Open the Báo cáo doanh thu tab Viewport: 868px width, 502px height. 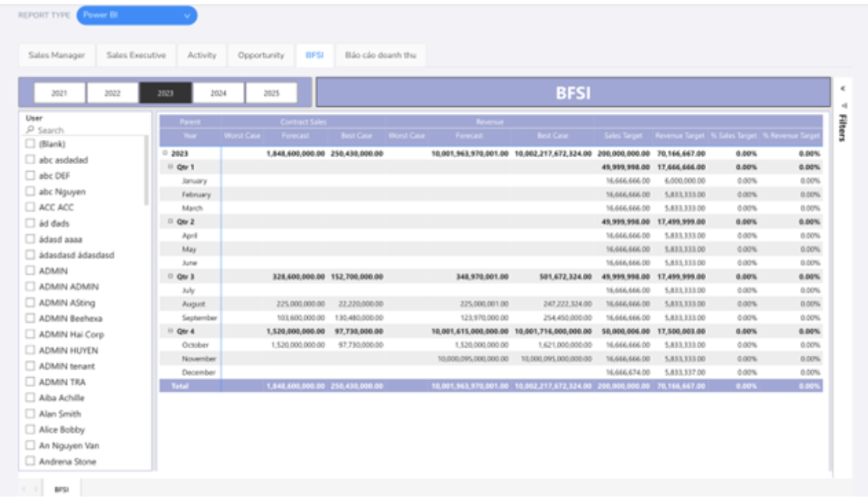[380, 55]
